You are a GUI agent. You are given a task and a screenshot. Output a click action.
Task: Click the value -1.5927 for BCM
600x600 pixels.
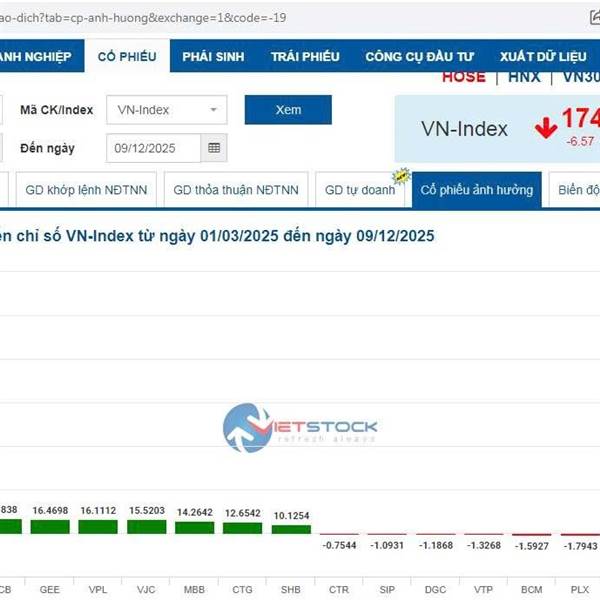point(532,546)
